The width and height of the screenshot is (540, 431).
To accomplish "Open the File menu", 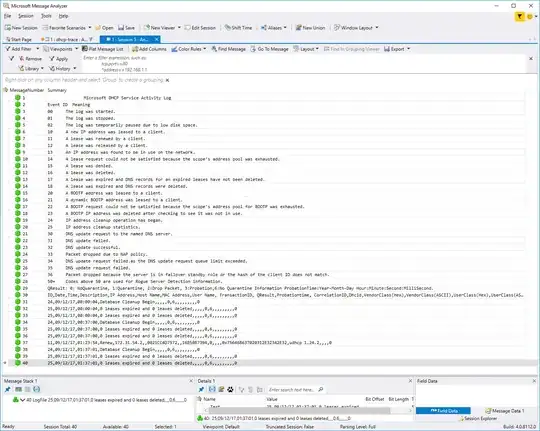I will point(8,16).
